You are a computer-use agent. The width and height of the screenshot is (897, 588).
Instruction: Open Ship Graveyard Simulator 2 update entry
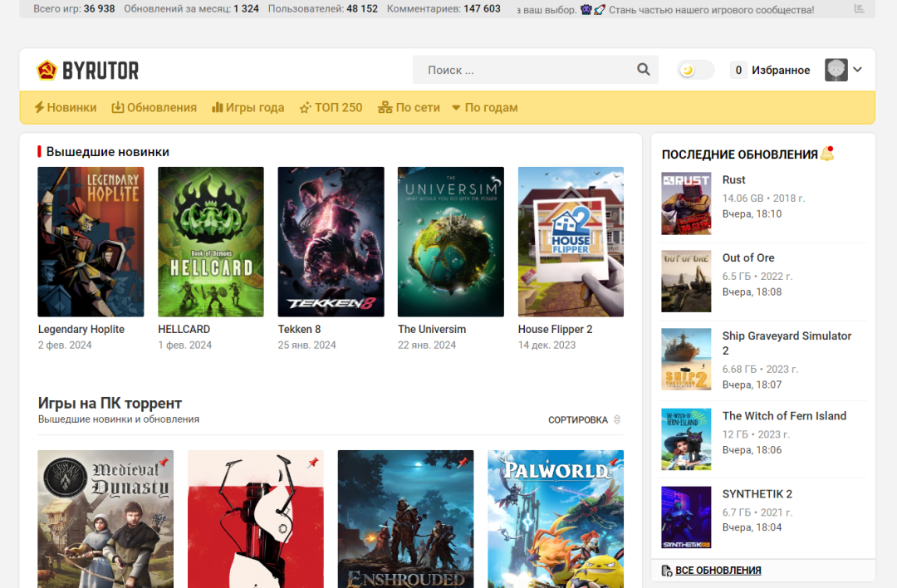(787, 343)
